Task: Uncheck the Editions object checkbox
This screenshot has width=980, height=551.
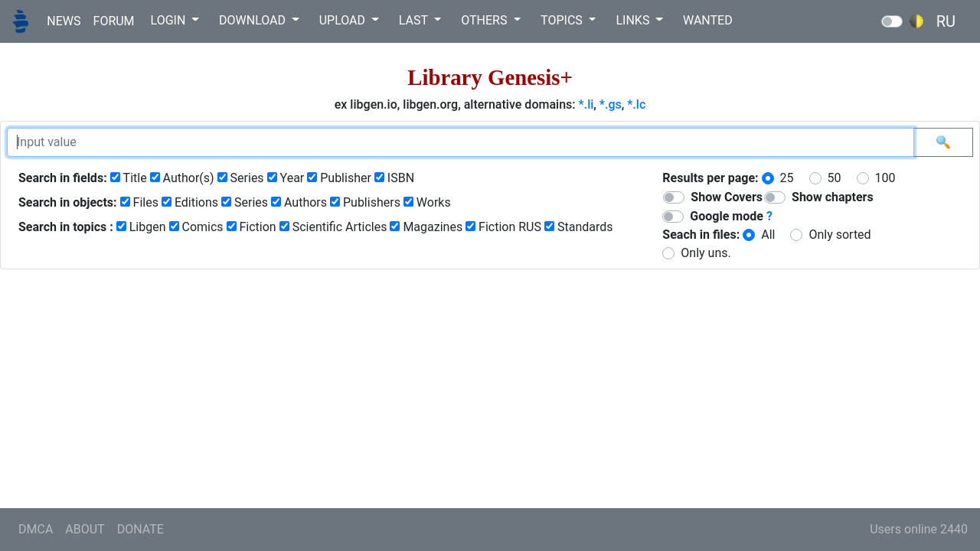Action: click(x=166, y=202)
